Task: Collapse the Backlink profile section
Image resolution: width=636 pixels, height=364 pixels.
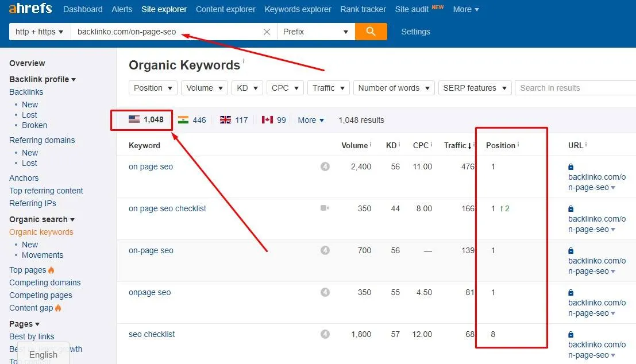Action: click(43, 79)
